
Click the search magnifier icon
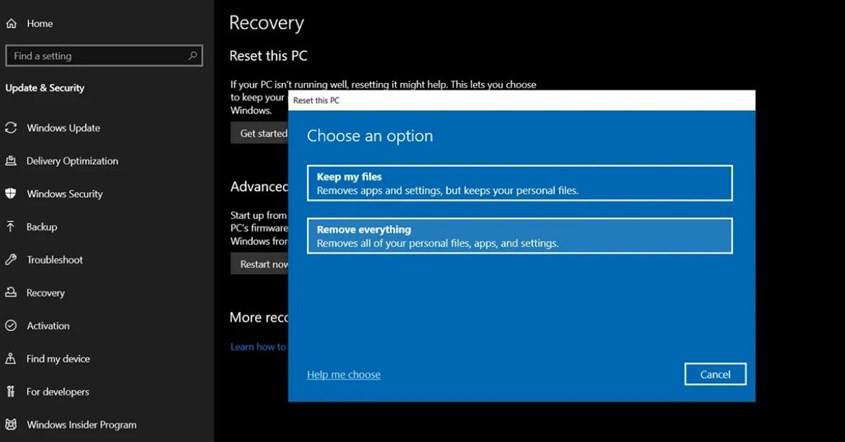[x=192, y=56]
